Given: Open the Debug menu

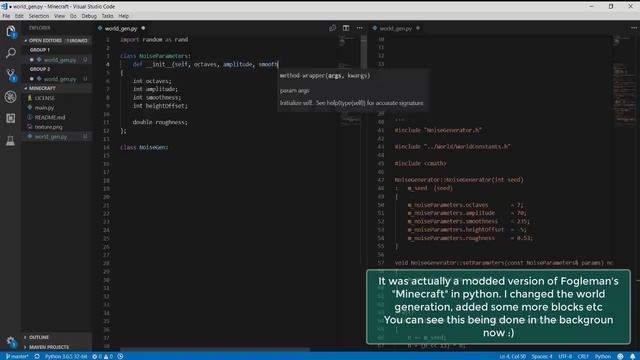Looking at the screenshot, I should point(89,16).
